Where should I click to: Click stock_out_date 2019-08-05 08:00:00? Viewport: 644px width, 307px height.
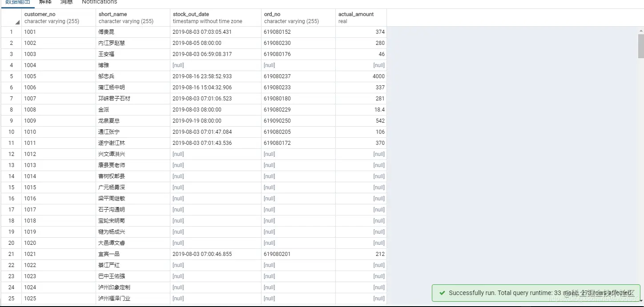click(216, 43)
